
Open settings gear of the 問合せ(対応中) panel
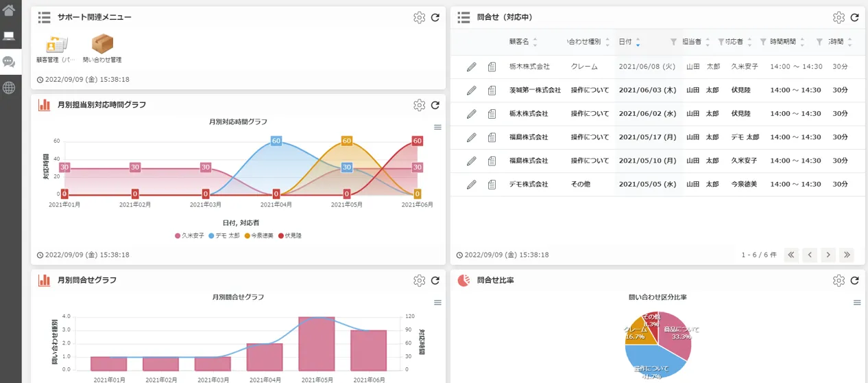click(x=838, y=18)
